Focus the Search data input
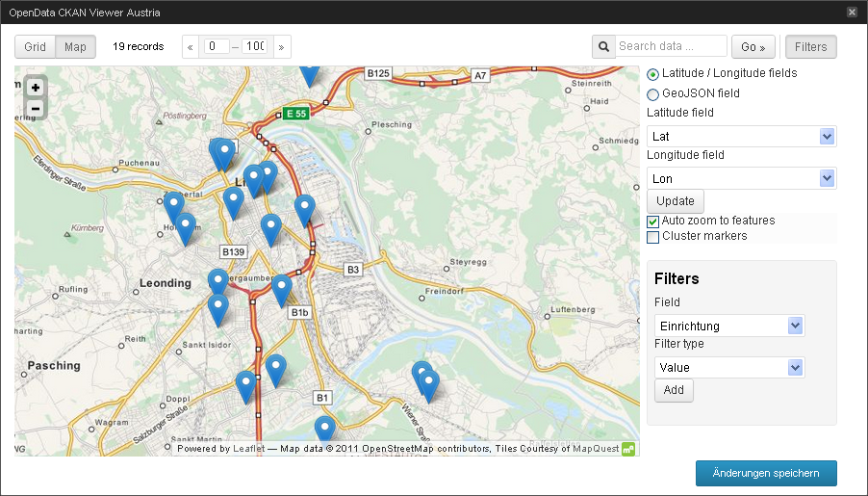 point(671,46)
